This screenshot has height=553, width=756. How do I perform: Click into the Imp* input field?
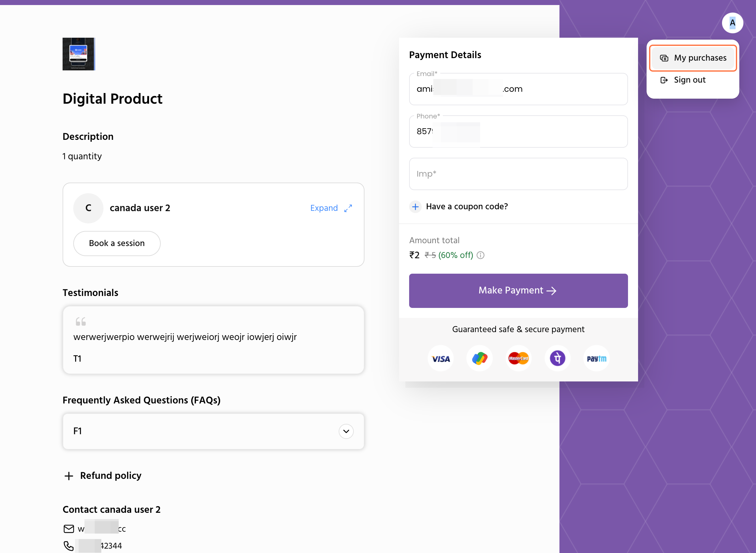pos(518,174)
